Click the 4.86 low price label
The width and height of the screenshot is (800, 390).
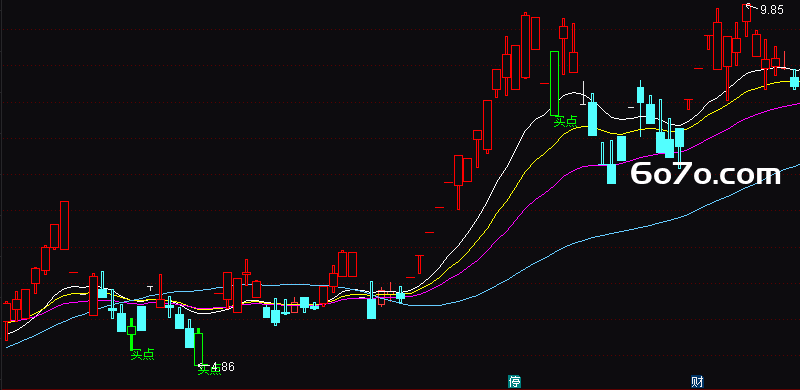tap(223, 367)
